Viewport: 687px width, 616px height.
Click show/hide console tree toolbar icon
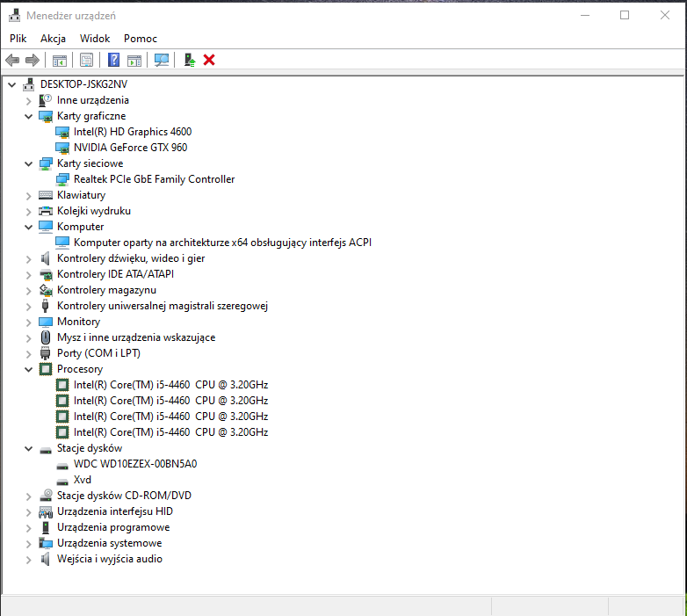click(x=60, y=60)
